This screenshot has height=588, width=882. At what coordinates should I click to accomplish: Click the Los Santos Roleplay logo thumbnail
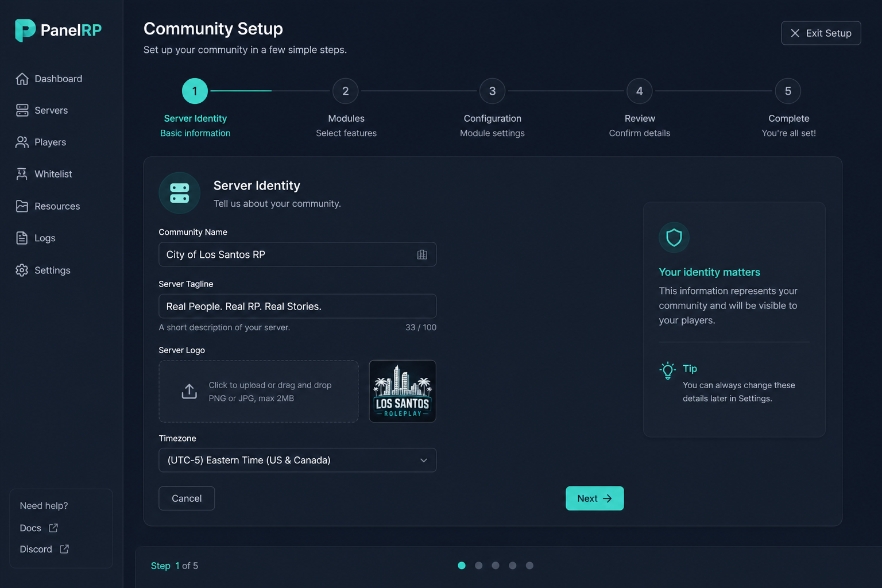tap(403, 391)
